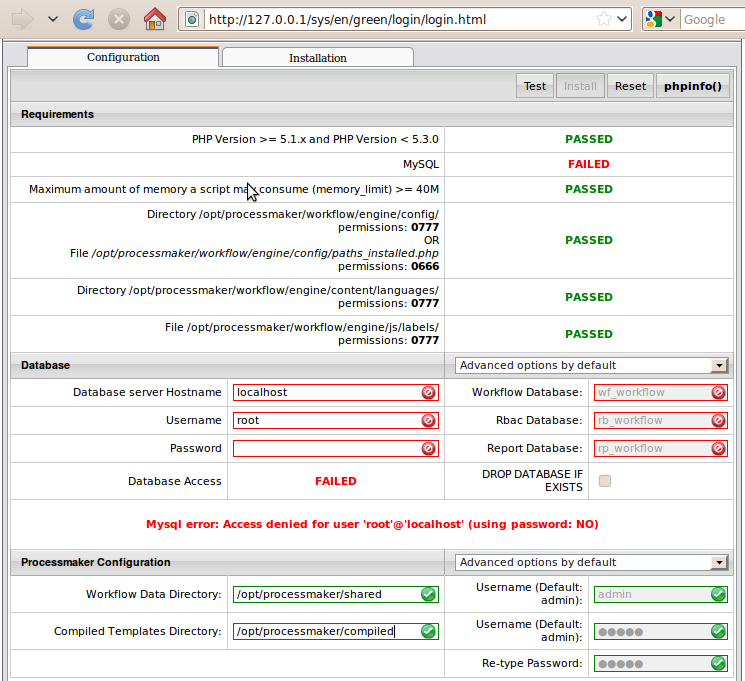Click the browser Reload icon
This screenshot has height=681, width=745.
[85, 19]
